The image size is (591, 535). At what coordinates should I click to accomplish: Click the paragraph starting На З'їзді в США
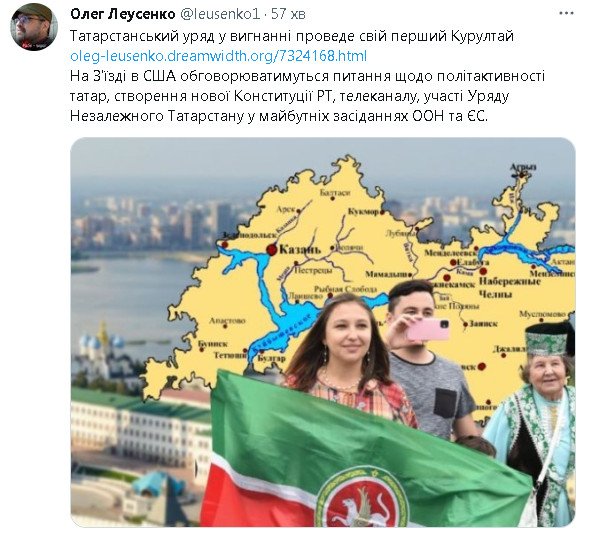308,96
